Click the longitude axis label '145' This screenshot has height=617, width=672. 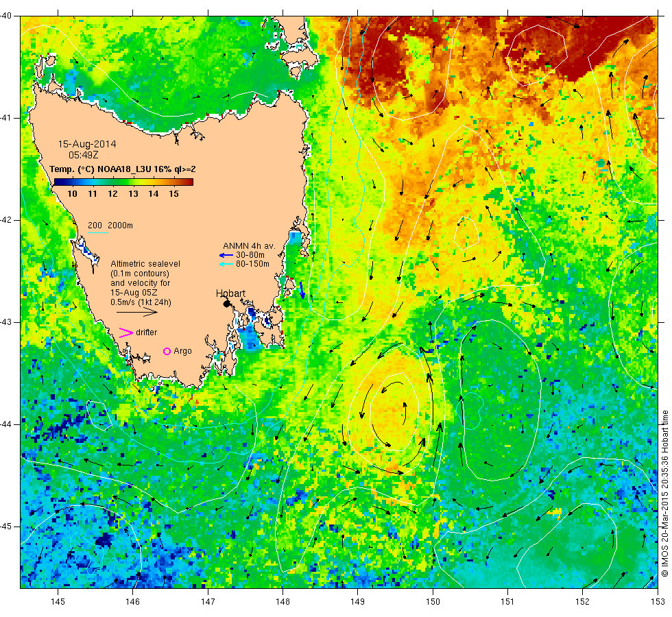click(x=58, y=602)
